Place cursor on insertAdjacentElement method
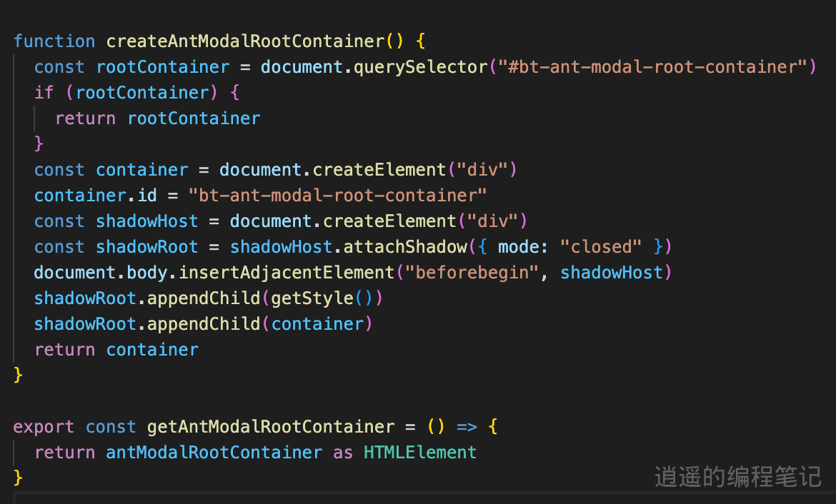The height and width of the screenshot is (504, 836). coord(287,272)
